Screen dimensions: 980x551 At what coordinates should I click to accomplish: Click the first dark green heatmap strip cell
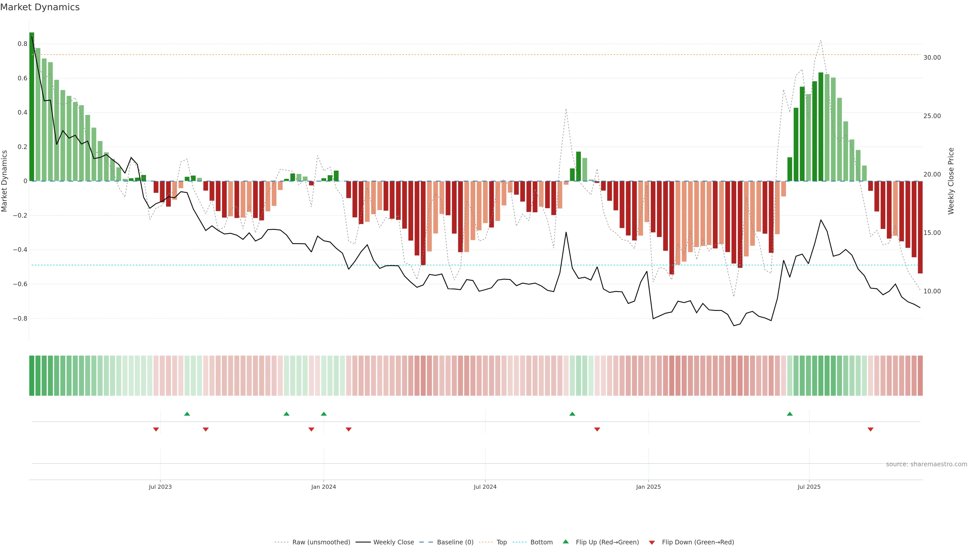[32, 375]
